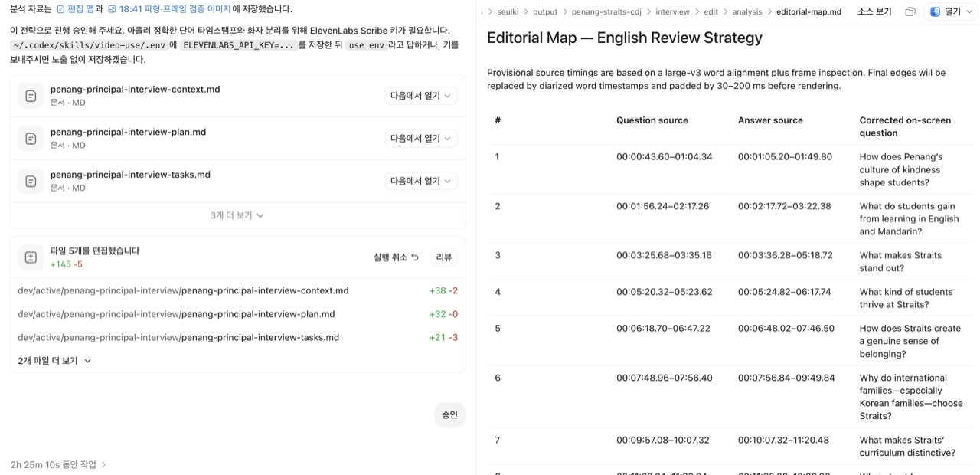The height and width of the screenshot is (475, 980).
Task: Click the question source cell 00:09:57.08–10:07.32
Action: click(x=663, y=441)
